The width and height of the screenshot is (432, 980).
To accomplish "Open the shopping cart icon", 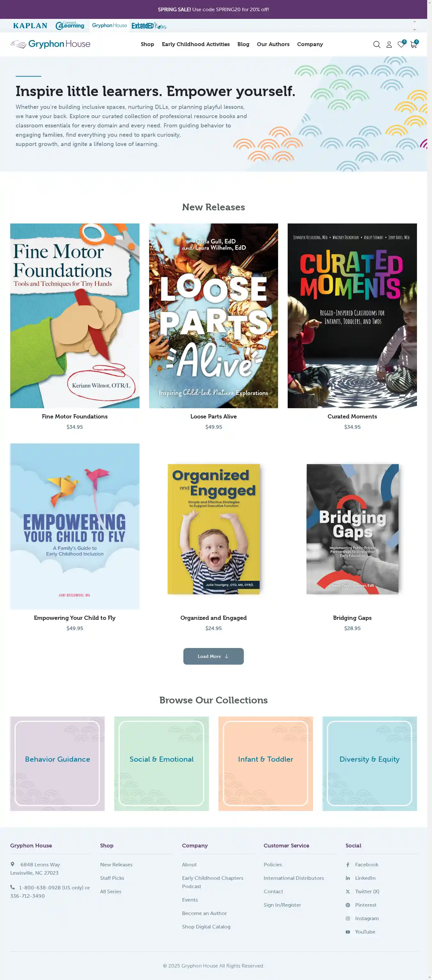I will 414,44.
